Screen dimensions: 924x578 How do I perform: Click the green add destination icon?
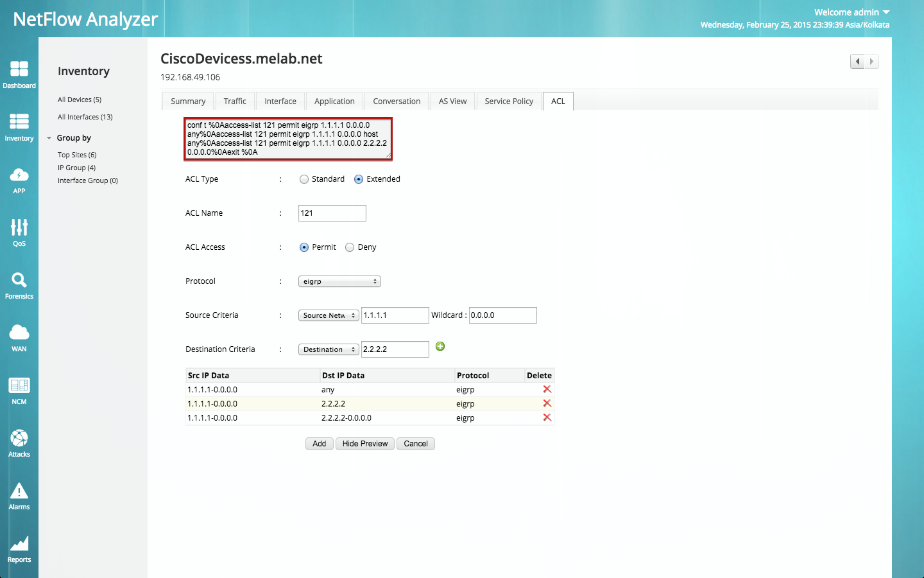[440, 346]
